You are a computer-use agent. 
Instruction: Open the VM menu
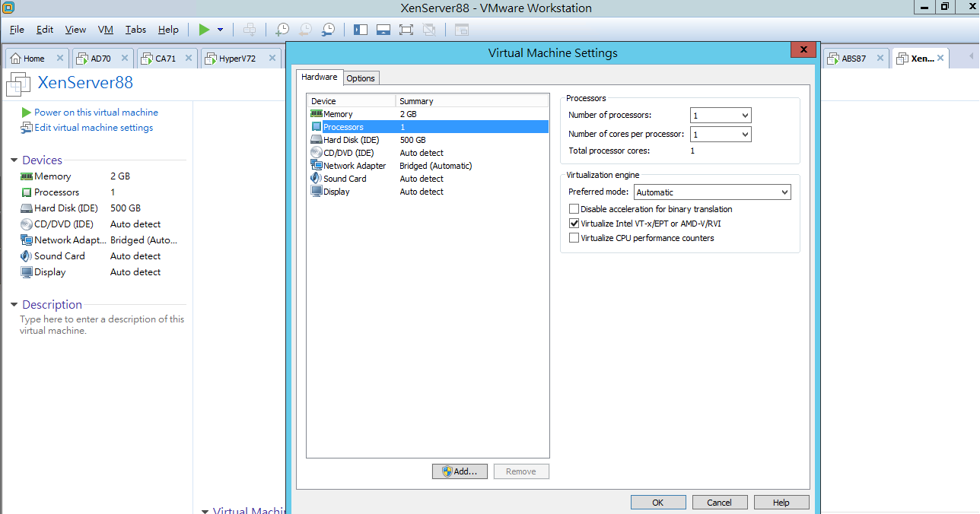click(106, 30)
